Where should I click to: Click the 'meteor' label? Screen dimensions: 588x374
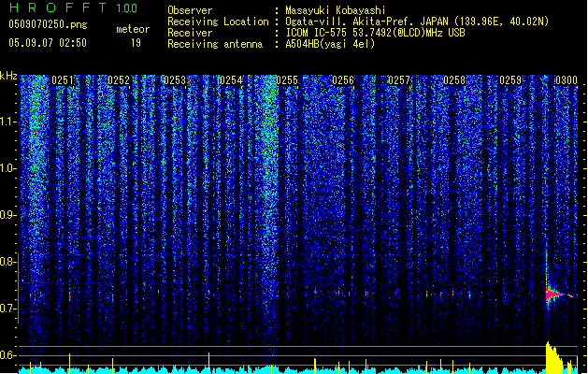(x=133, y=29)
